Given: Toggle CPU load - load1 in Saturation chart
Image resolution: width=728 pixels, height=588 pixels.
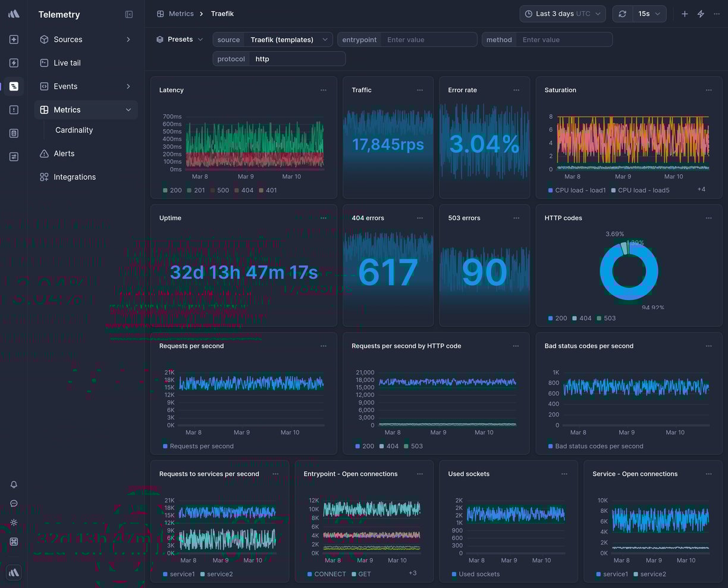Looking at the screenshot, I should click(580, 190).
